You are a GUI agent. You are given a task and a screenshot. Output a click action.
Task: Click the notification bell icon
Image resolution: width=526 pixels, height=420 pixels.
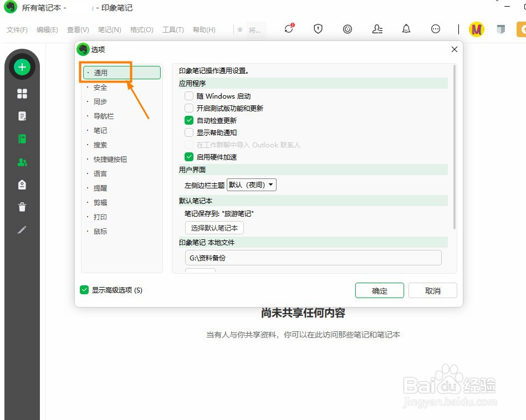coord(406,29)
